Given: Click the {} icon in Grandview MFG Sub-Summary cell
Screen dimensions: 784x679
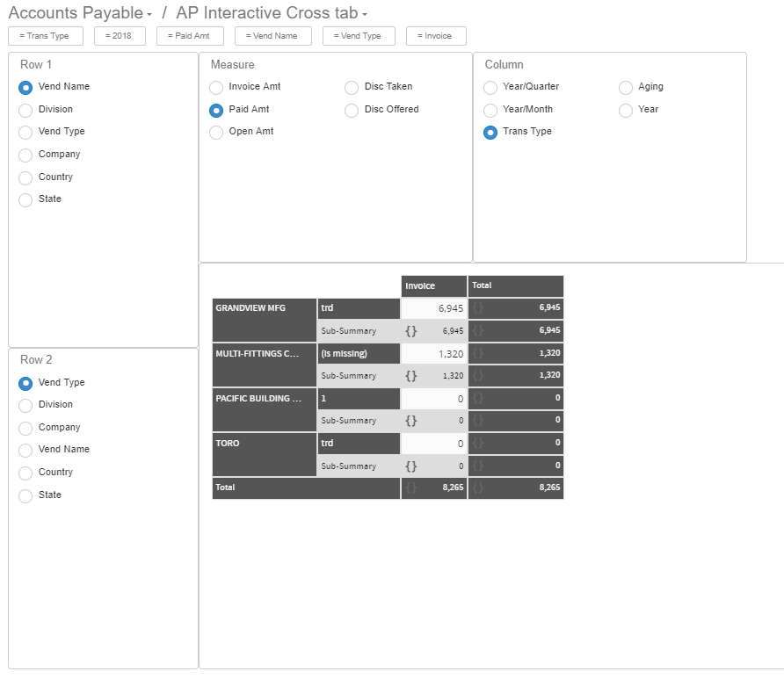Looking at the screenshot, I should (410, 331).
